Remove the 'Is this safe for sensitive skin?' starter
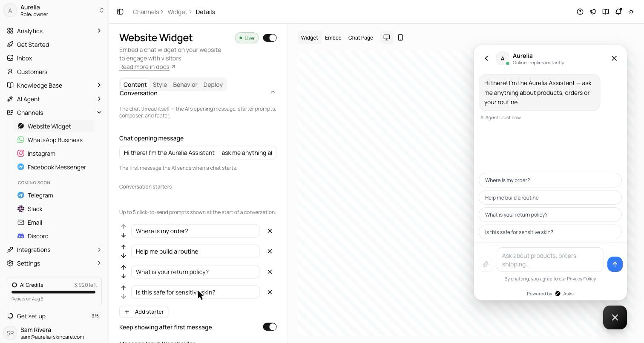 click(x=270, y=292)
